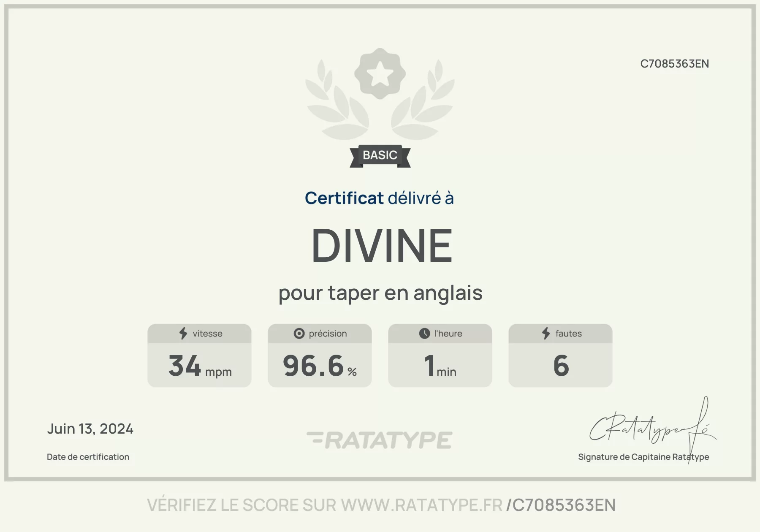Click the BASIC ribbon banner
Image resolution: width=760 pixels, height=532 pixels.
point(380,156)
